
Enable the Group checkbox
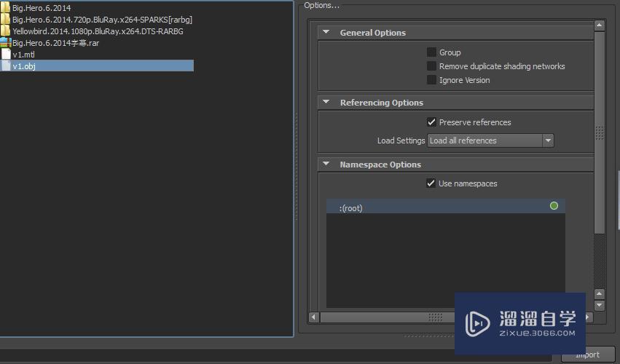click(431, 52)
